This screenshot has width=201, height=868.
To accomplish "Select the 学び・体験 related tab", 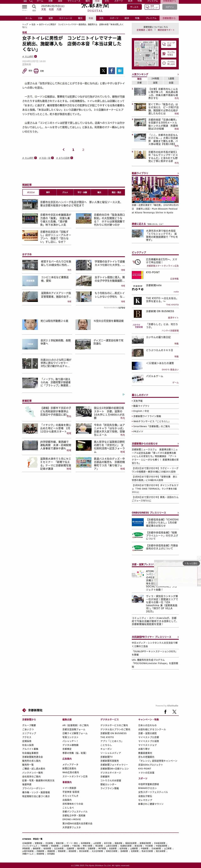I will pos(82,192).
